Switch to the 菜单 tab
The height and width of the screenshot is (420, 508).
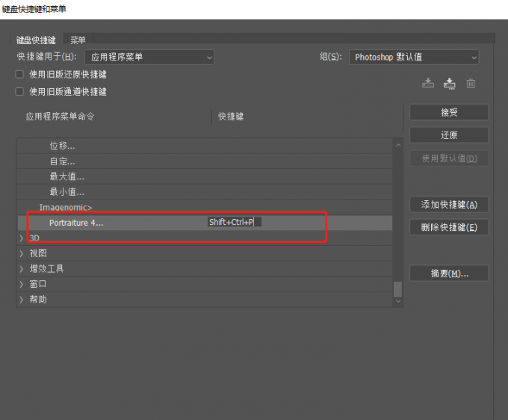78,40
